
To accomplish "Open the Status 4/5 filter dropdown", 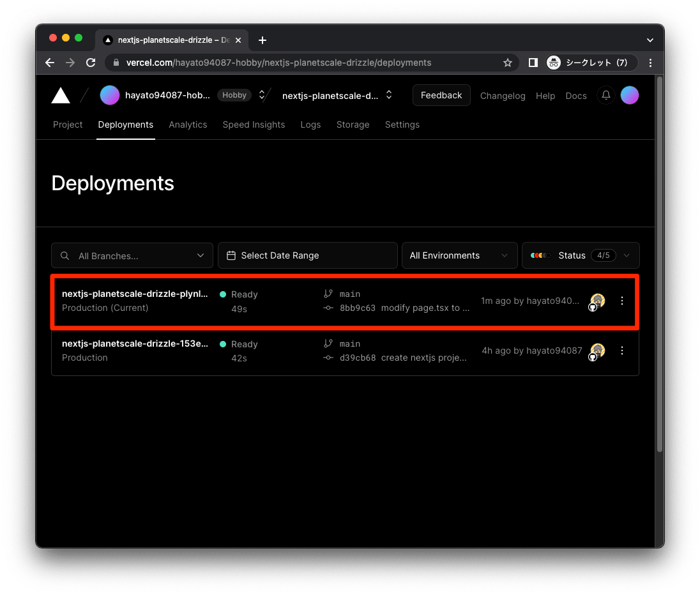I will [x=581, y=256].
